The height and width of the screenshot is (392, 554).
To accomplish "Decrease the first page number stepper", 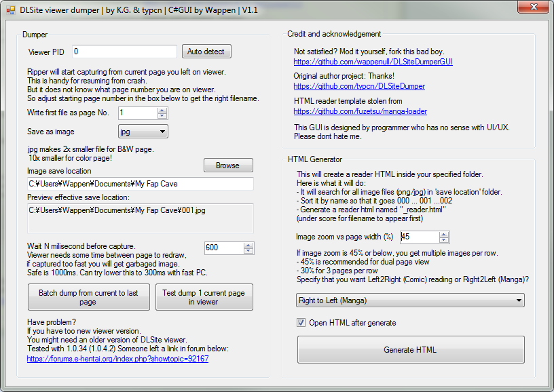I will [x=162, y=116].
